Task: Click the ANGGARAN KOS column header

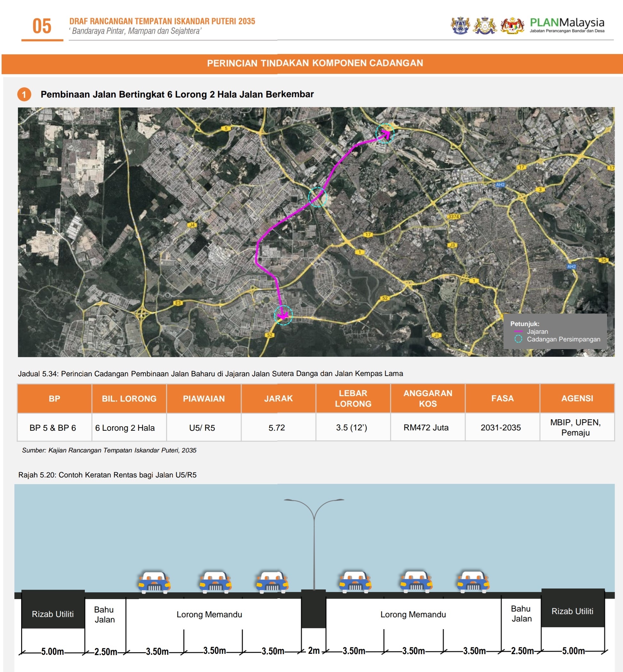Action: point(427,398)
